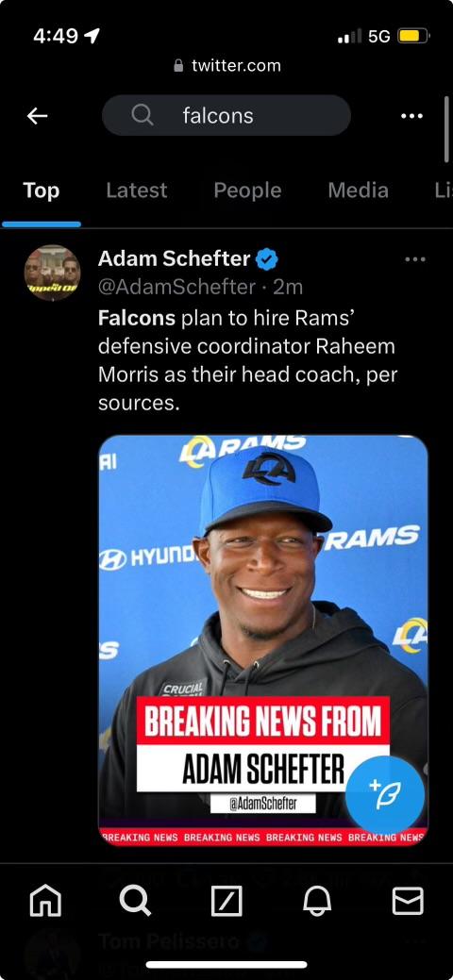Open the Home tab in bottom bar
This screenshot has width=453, height=980.
pos(46,902)
